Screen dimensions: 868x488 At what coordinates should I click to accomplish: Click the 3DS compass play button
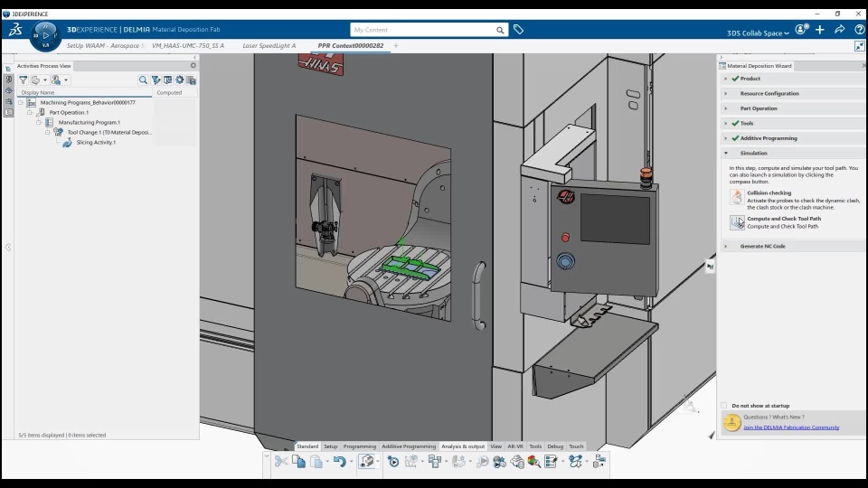45,35
